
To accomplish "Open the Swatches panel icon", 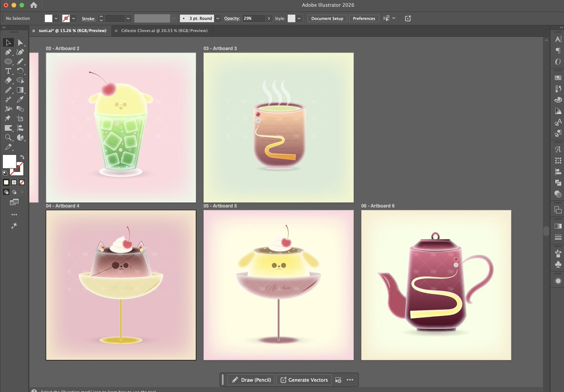I will pyautogui.click(x=558, y=77).
